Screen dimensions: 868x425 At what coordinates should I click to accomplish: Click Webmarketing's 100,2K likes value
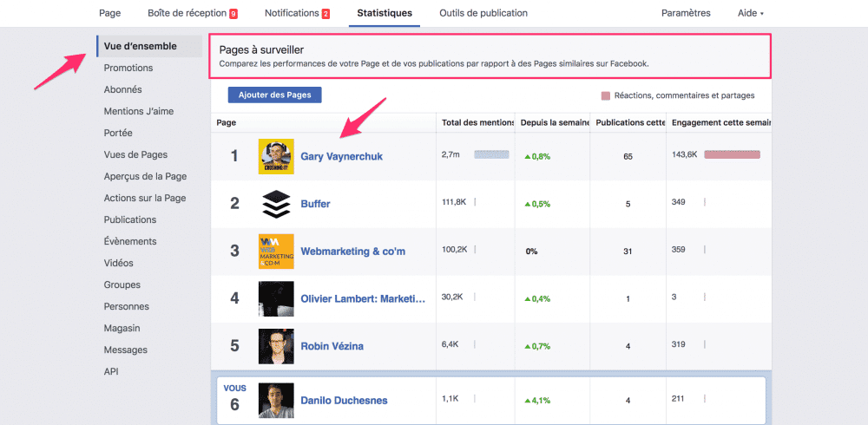[x=455, y=250]
